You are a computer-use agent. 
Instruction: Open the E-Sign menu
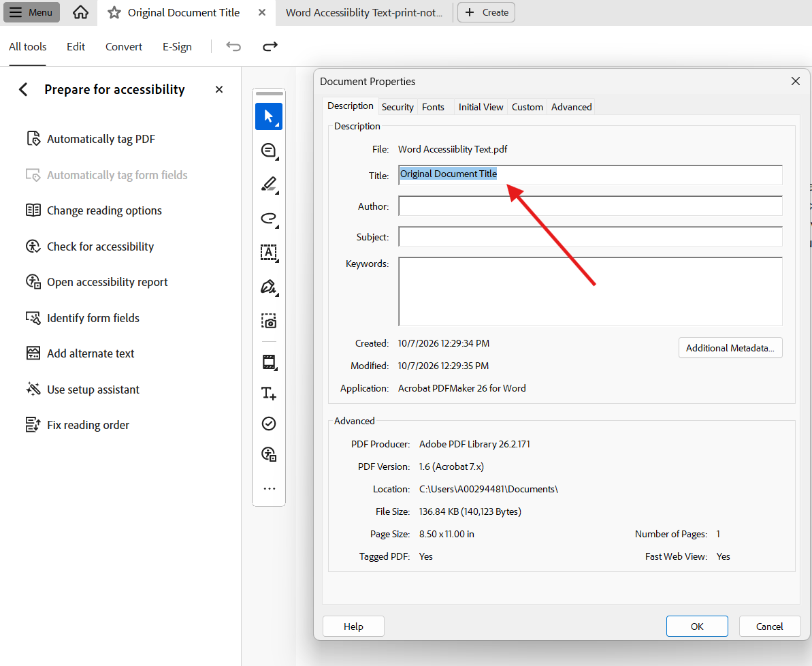(177, 46)
